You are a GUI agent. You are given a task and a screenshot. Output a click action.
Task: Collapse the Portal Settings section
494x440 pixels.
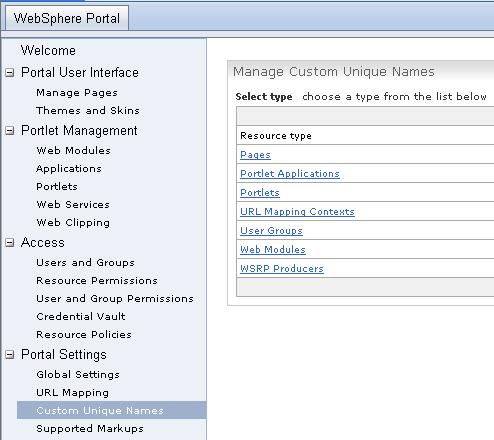(x=10, y=355)
